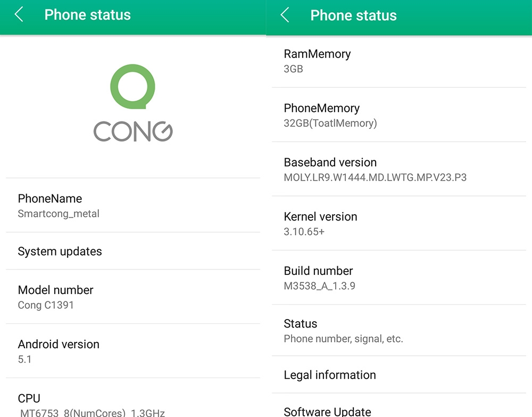Viewport: 532px width, 417px height.
Task: Tap the CONG wordmark text below the logo
Action: coord(133,132)
